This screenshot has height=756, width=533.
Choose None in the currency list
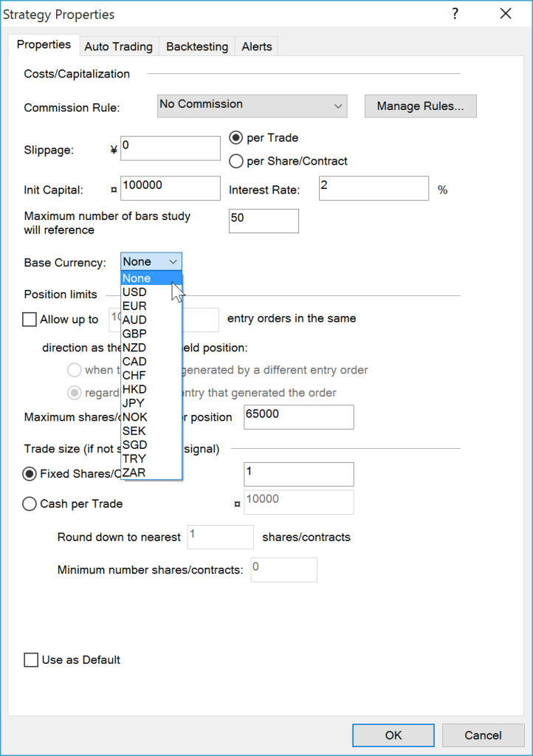tap(151, 278)
